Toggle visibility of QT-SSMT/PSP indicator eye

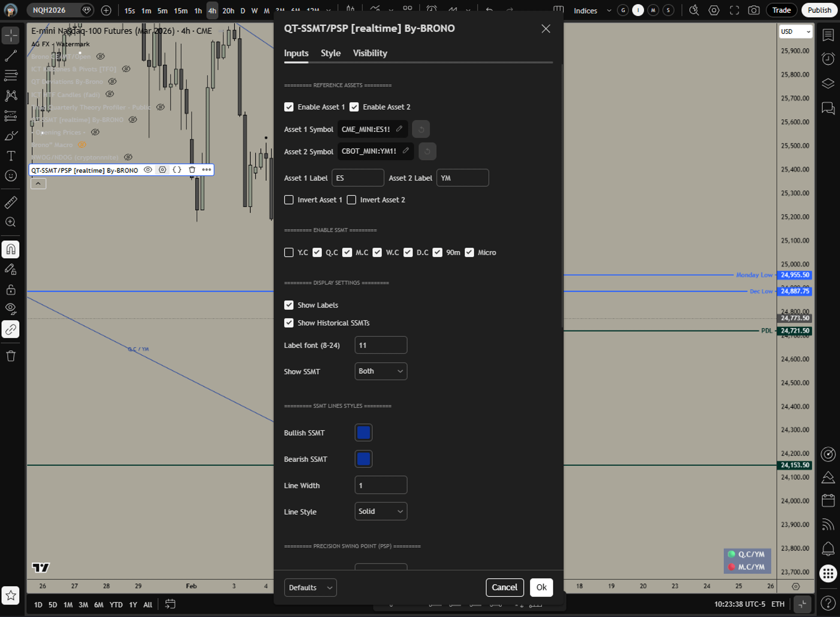coord(148,170)
